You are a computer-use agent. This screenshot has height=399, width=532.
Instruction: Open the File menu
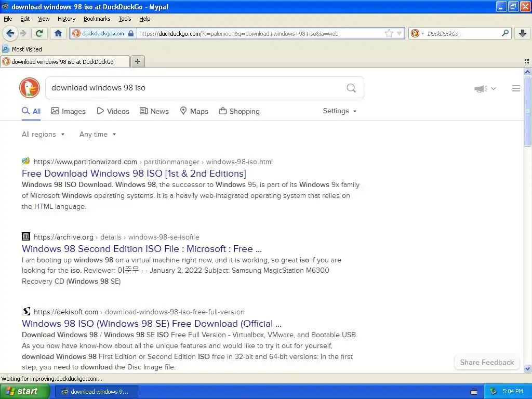(x=8, y=19)
